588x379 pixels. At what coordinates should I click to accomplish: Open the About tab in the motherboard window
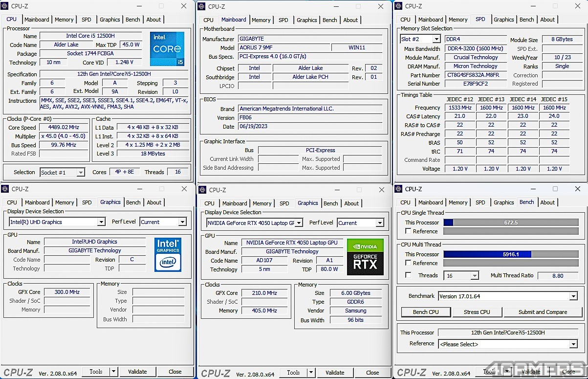click(x=350, y=20)
